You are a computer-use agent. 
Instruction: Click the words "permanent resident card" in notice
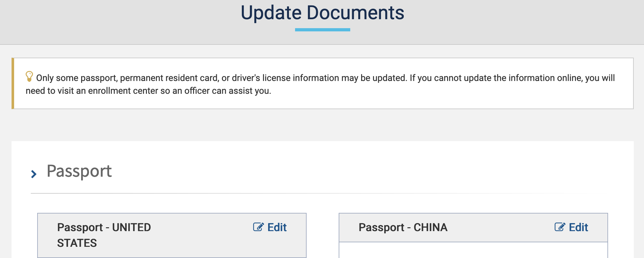click(x=169, y=78)
